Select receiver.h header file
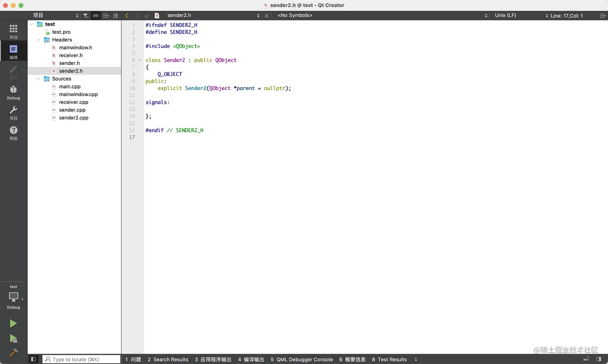 click(x=71, y=56)
